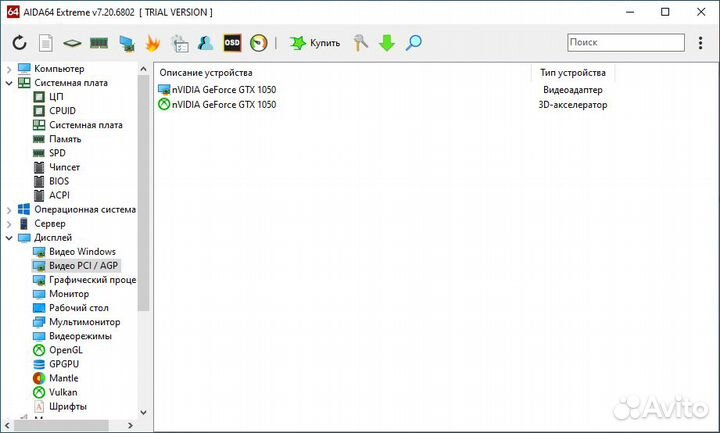
Task: Open the CPUID tree item
Action: click(62, 111)
